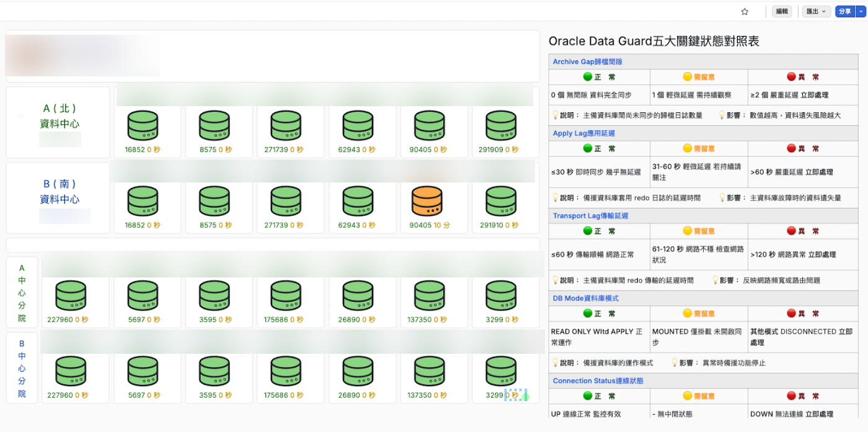Click database icon 3299 in B中心分院 row
The height and width of the screenshot is (432, 868).
(x=501, y=371)
